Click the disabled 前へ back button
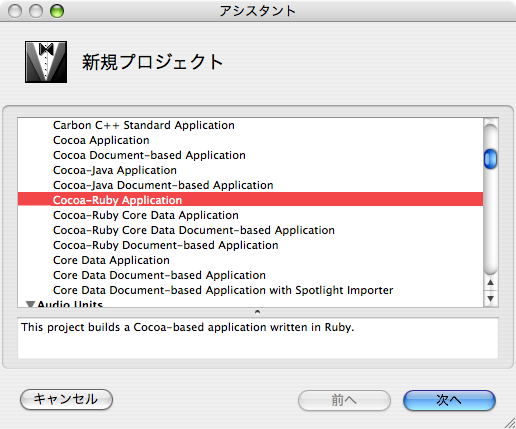This screenshot has height=429, width=516. 344,400
